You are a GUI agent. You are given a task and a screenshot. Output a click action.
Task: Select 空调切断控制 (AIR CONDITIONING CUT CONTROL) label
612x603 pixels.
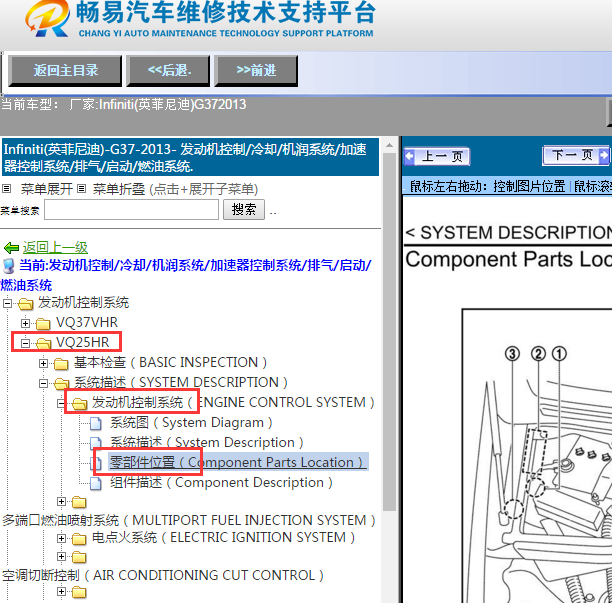(163, 575)
